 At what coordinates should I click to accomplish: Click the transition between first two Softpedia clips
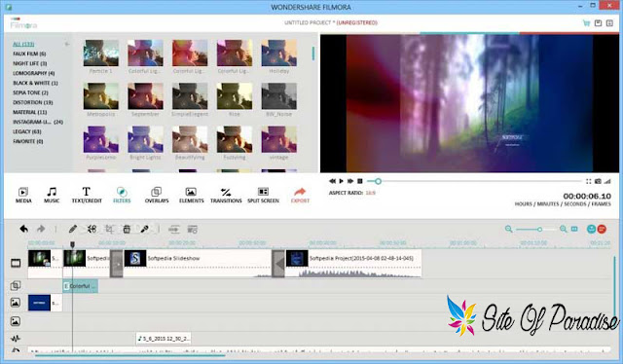117,263
